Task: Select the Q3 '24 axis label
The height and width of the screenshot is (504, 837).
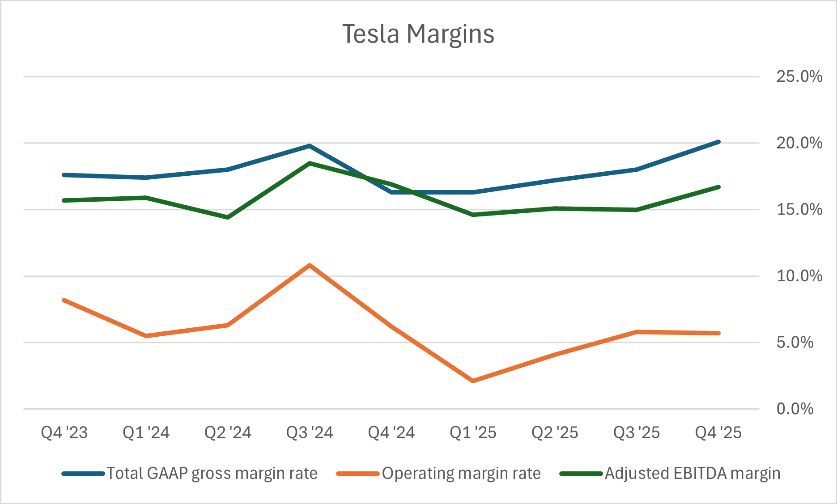Action: pyautogui.click(x=310, y=432)
